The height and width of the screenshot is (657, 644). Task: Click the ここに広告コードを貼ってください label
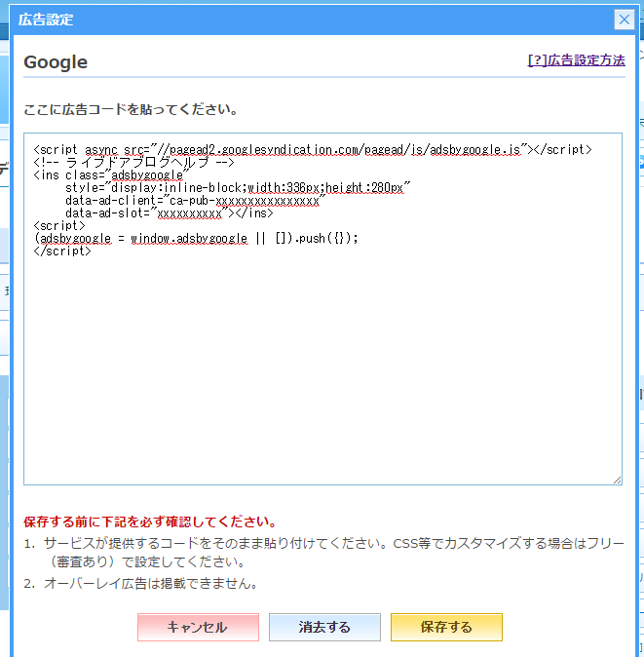pyautogui.click(x=132, y=109)
